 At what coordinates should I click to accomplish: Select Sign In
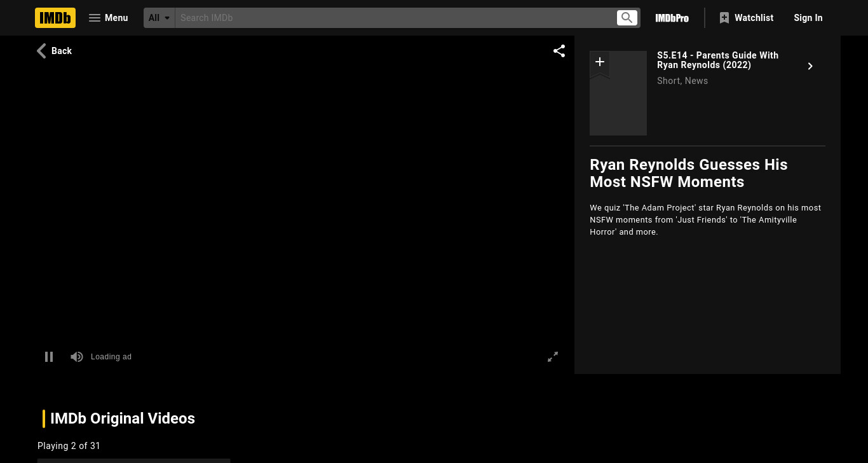click(x=808, y=18)
